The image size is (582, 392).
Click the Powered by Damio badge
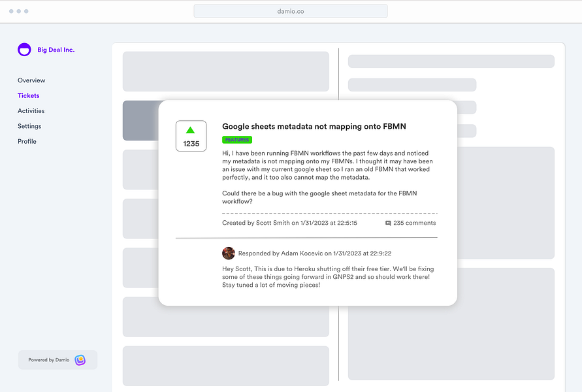click(x=58, y=360)
